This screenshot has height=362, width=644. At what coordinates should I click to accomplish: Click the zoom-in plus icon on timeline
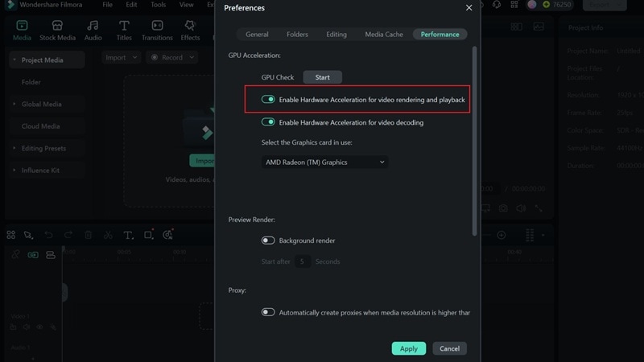[x=501, y=235]
